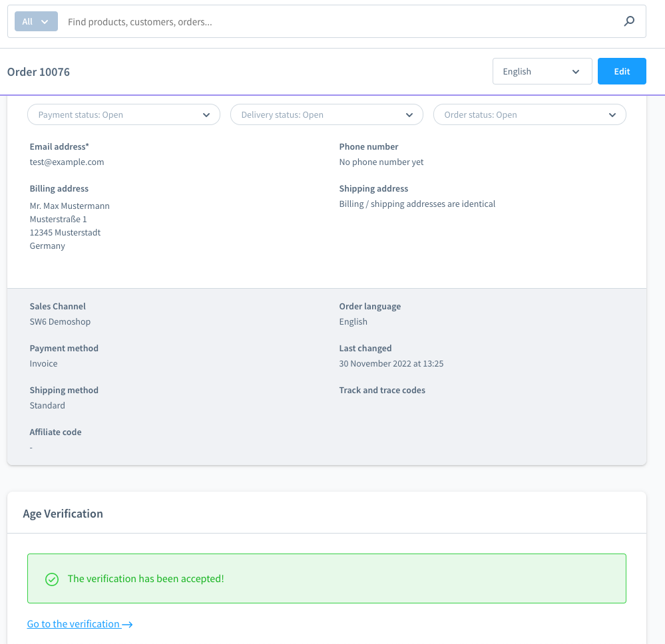665x644 pixels.
Task: Click the Age Verification card title
Action: [x=63, y=514]
